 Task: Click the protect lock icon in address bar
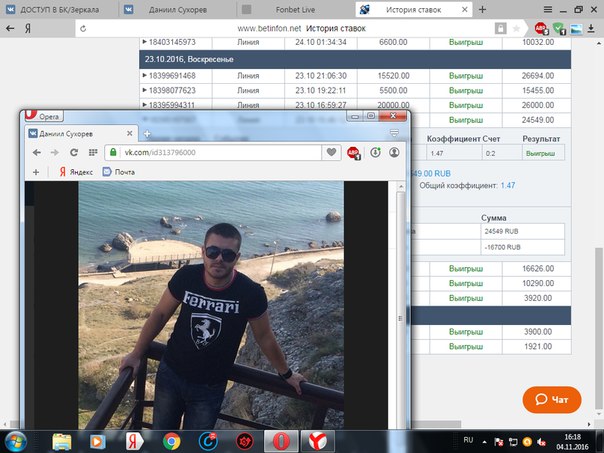tap(500, 28)
